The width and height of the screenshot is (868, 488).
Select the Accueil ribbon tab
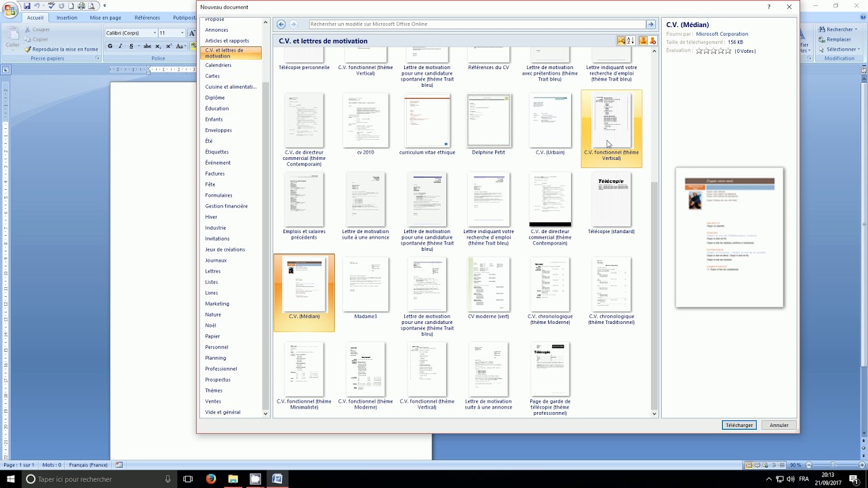(35, 18)
